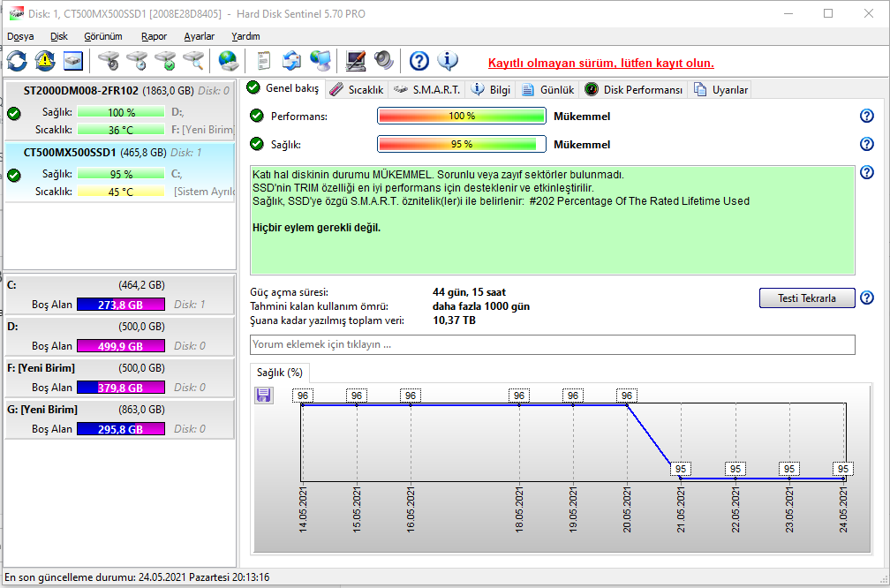Click the comment field Yorum eklemek için tıklayın
Image resolution: width=890 pixels, height=588 pixels.
(x=553, y=344)
